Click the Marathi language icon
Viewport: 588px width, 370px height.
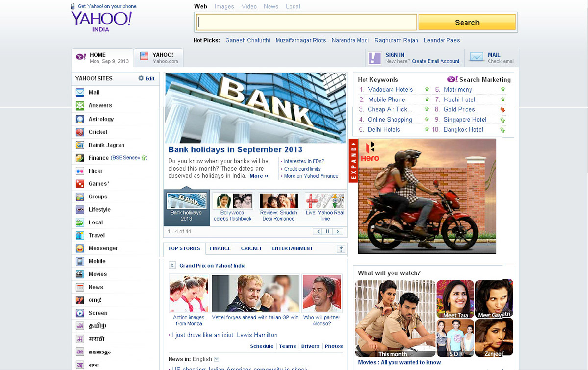click(x=80, y=339)
